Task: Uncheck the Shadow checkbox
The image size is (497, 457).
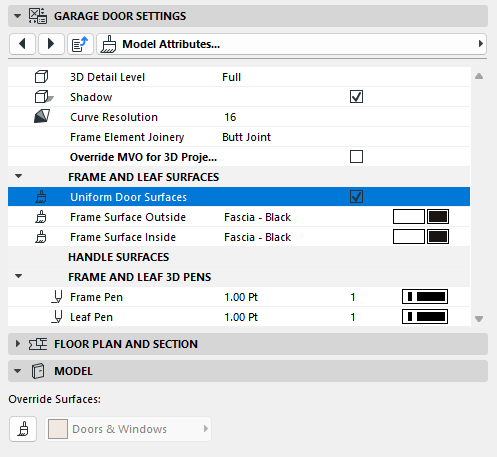Action: click(356, 97)
